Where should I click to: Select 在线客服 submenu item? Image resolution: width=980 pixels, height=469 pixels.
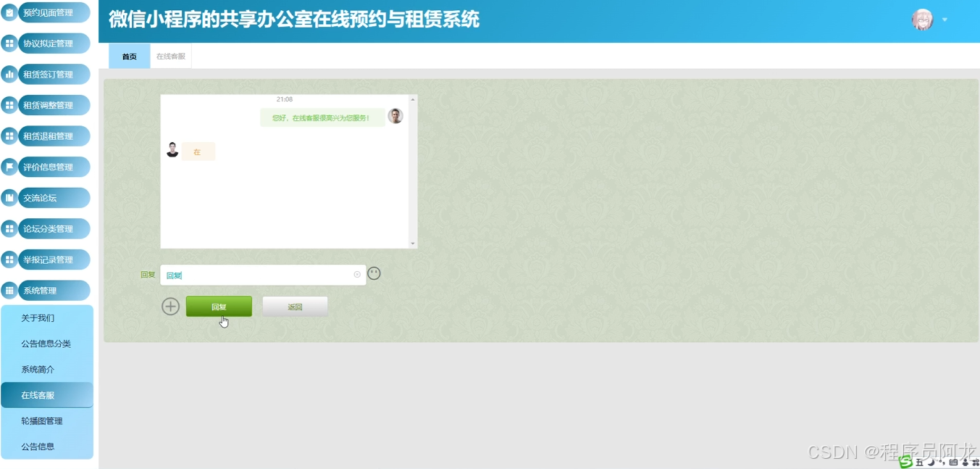[x=47, y=395]
